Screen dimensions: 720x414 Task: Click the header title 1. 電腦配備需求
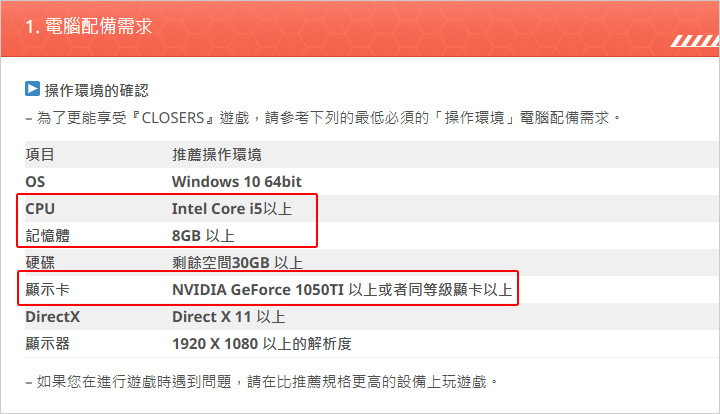click(x=89, y=26)
